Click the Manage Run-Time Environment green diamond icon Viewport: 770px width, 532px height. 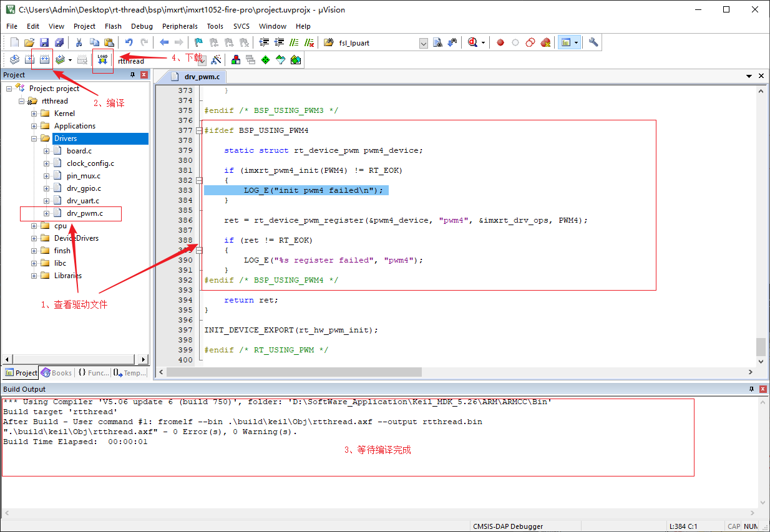pyautogui.click(x=265, y=60)
